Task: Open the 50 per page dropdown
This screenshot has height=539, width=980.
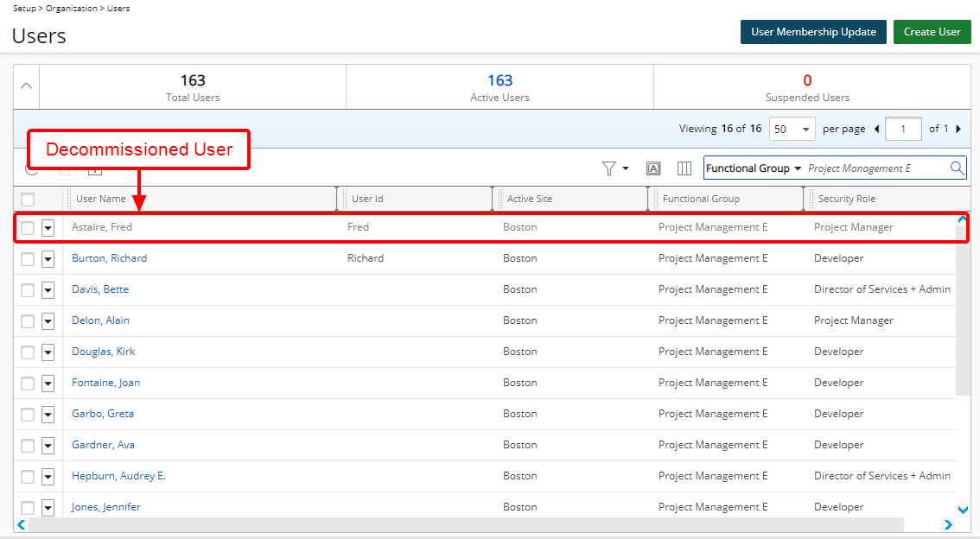Action: point(792,130)
